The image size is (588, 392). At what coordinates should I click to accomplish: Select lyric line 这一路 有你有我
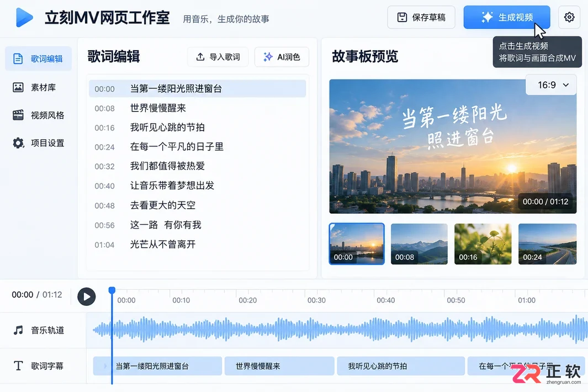[197, 225]
